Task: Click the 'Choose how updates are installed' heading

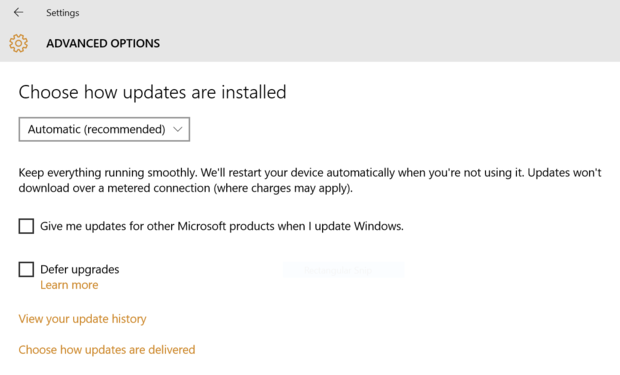Action: click(152, 92)
